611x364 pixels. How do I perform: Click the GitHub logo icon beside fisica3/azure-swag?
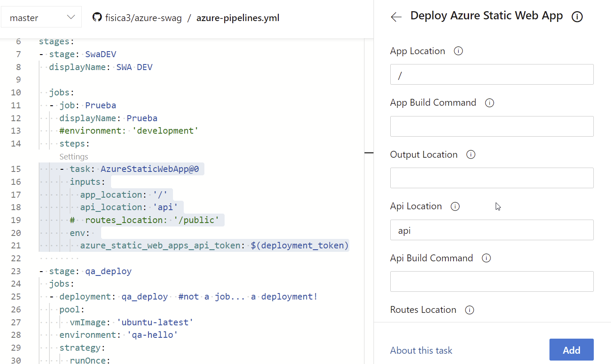97,18
